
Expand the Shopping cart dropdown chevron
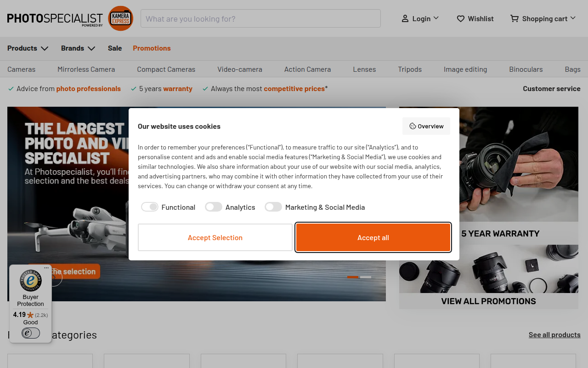[x=573, y=18]
